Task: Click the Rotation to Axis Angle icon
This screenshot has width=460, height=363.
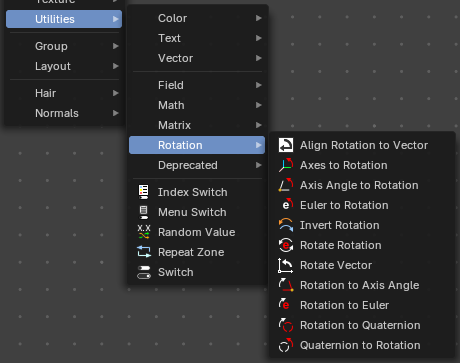Action: click(286, 285)
